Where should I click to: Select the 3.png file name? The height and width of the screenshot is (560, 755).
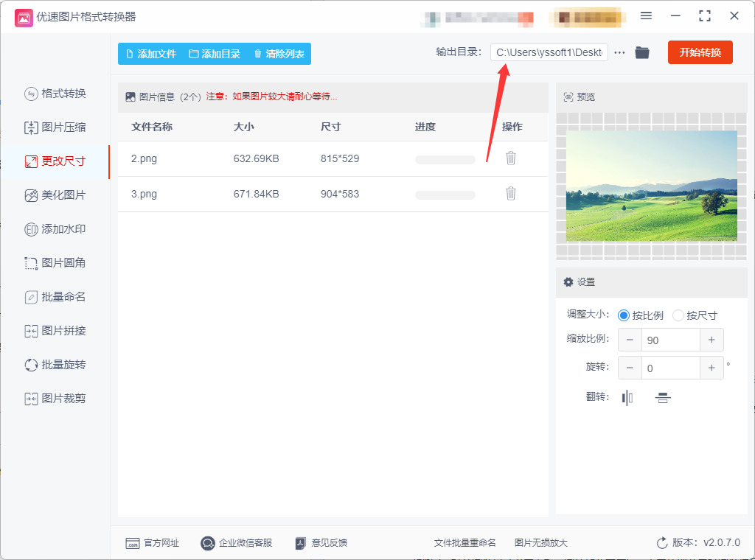pos(144,195)
